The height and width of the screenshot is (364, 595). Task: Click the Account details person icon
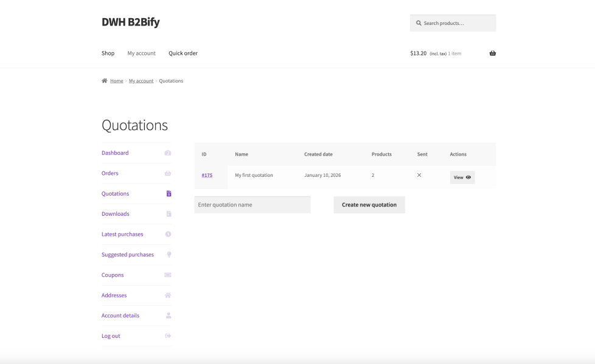169,315
